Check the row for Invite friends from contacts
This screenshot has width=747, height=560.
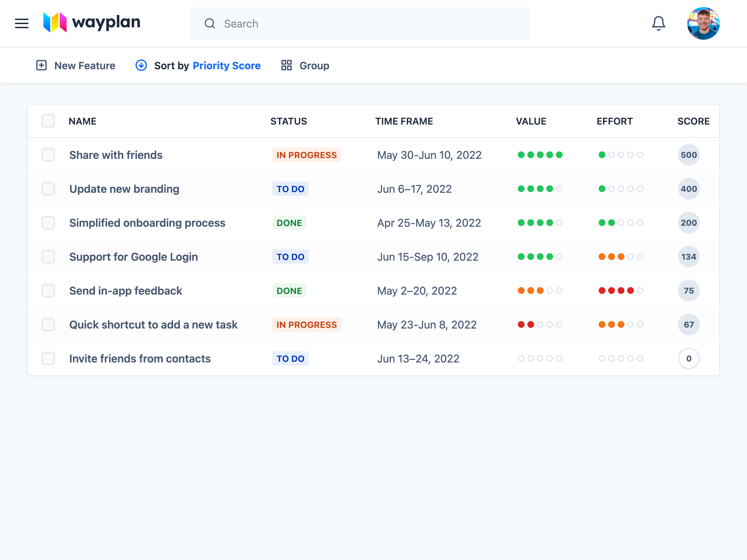(x=48, y=358)
